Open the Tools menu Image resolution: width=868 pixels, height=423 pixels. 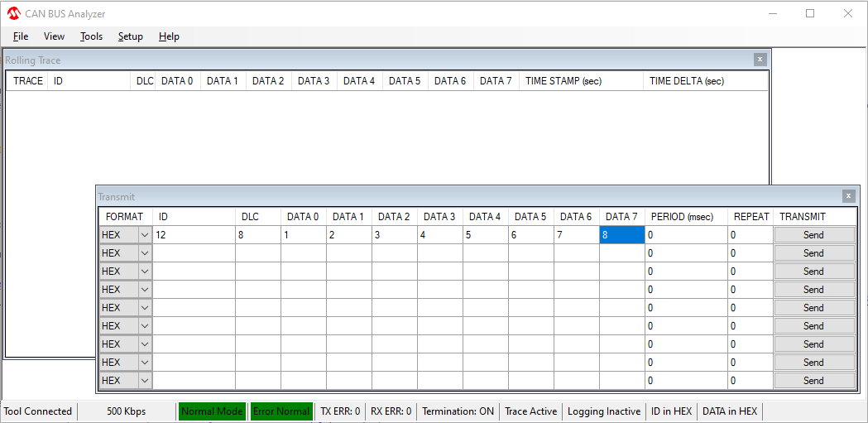[x=91, y=36]
